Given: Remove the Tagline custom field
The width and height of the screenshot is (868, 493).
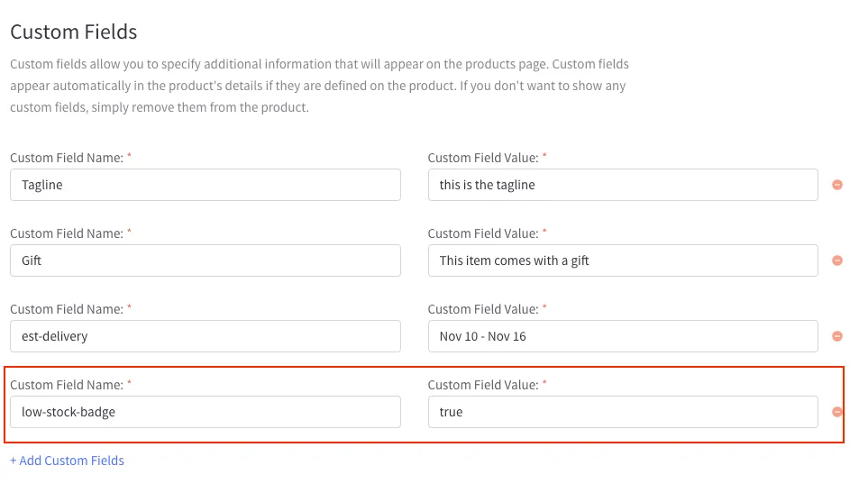Looking at the screenshot, I should pyautogui.click(x=836, y=185).
